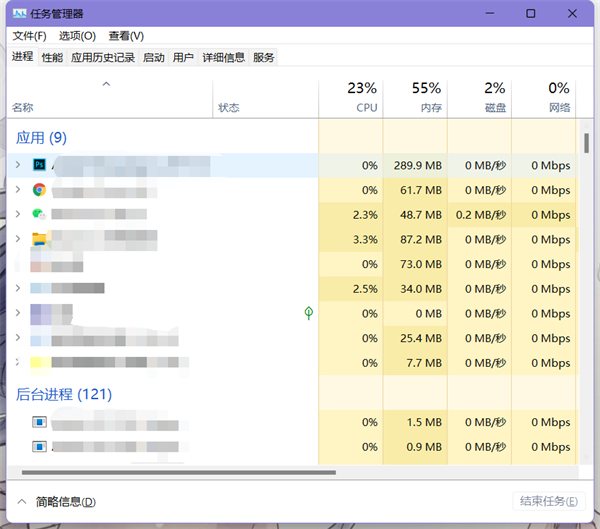Switch to the 性能 tab
This screenshot has width=600, height=529.
(x=52, y=57)
